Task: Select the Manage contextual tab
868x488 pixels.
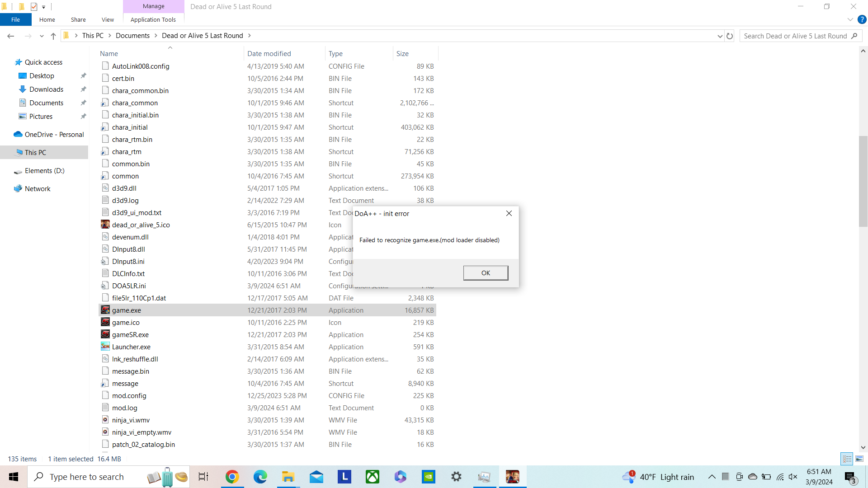Action: (x=154, y=6)
